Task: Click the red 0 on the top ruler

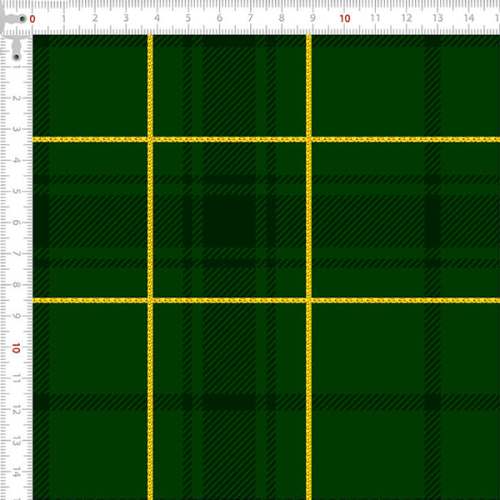Action: (32, 19)
